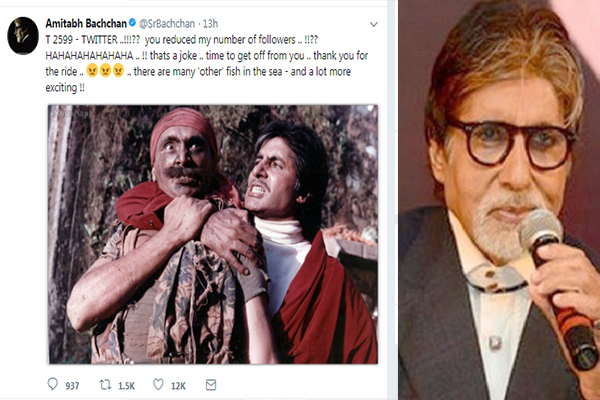Click the first angry face emoji
This screenshot has width=600, height=400.
(92, 71)
